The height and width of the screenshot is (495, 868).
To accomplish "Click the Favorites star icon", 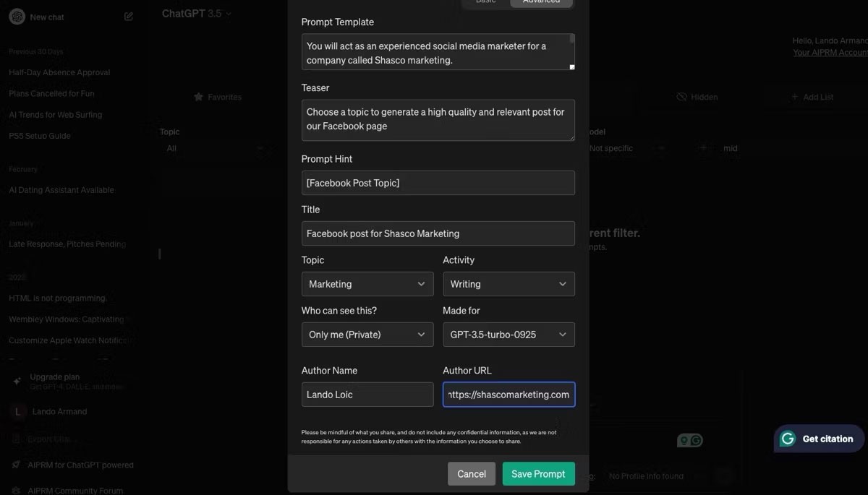I will point(198,97).
